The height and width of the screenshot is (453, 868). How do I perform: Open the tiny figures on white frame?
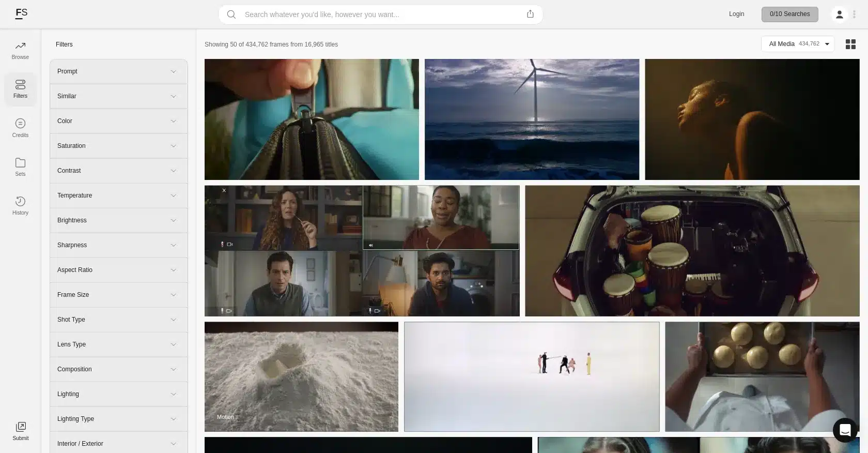pos(532,376)
